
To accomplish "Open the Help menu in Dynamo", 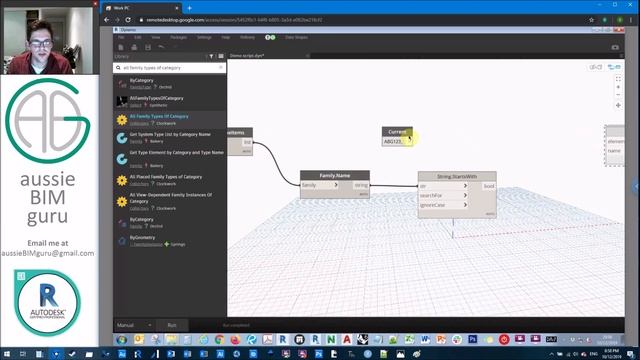I will [x=226, y=37].
